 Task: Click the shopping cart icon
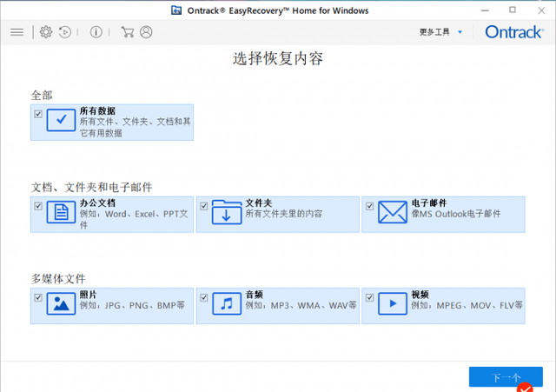tap(128, 32)
